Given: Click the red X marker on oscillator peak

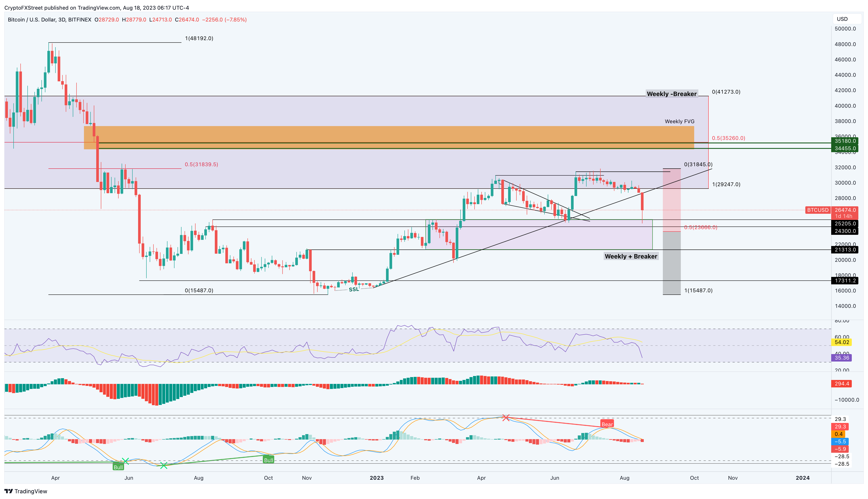Looking at the screenshot, I should 506,417.
